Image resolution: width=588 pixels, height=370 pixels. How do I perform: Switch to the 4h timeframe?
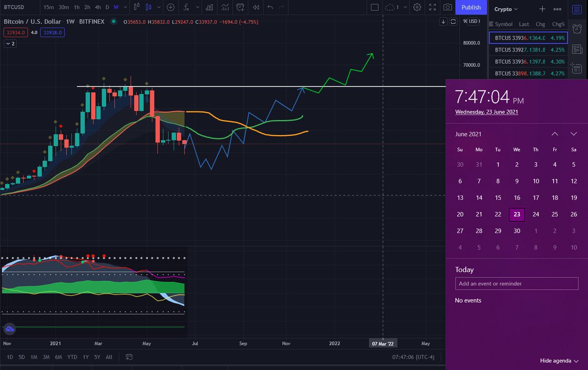tap(98, 7)
